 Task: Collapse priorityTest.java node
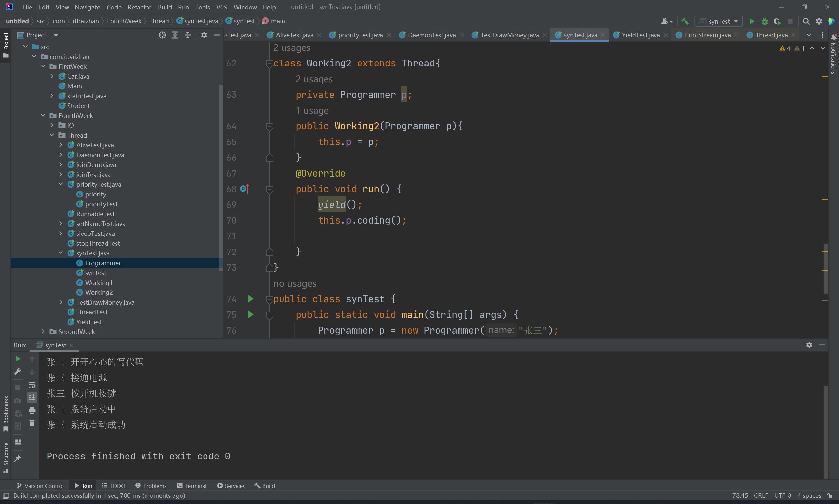coord(61,184)
